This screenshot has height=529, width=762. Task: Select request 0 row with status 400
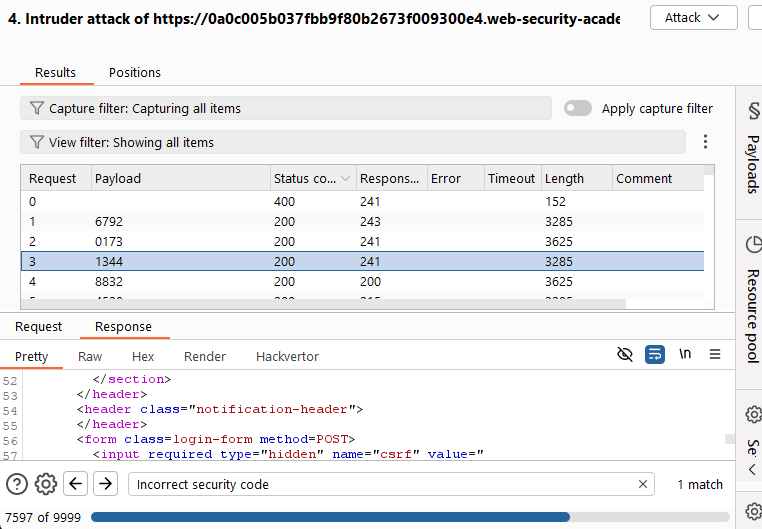point(363,202)
